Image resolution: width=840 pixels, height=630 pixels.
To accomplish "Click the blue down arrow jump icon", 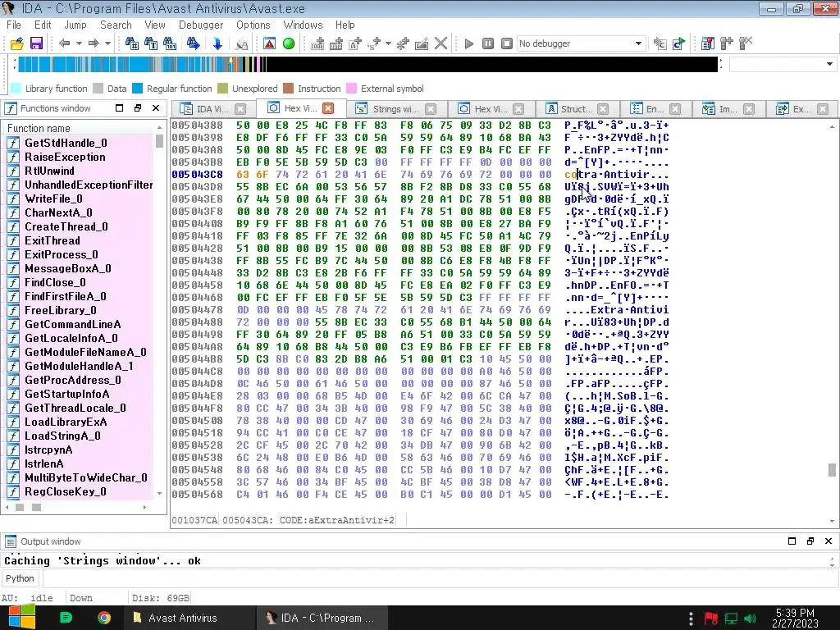I will point(217,43).
